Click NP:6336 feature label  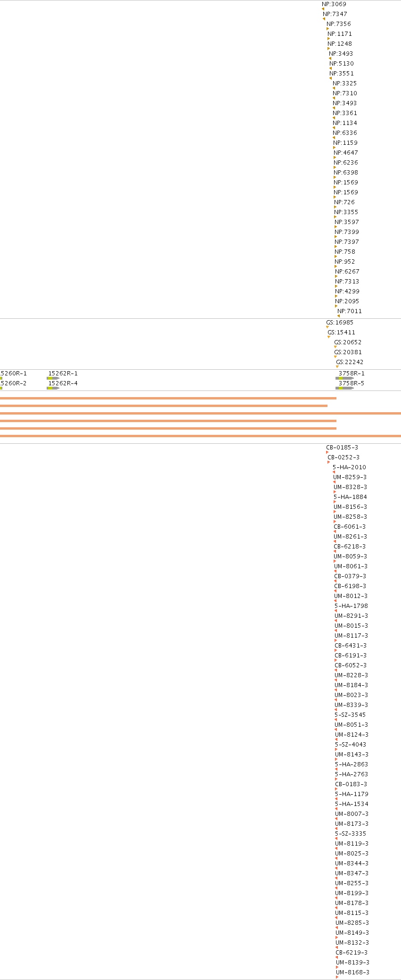click(345, 133)
